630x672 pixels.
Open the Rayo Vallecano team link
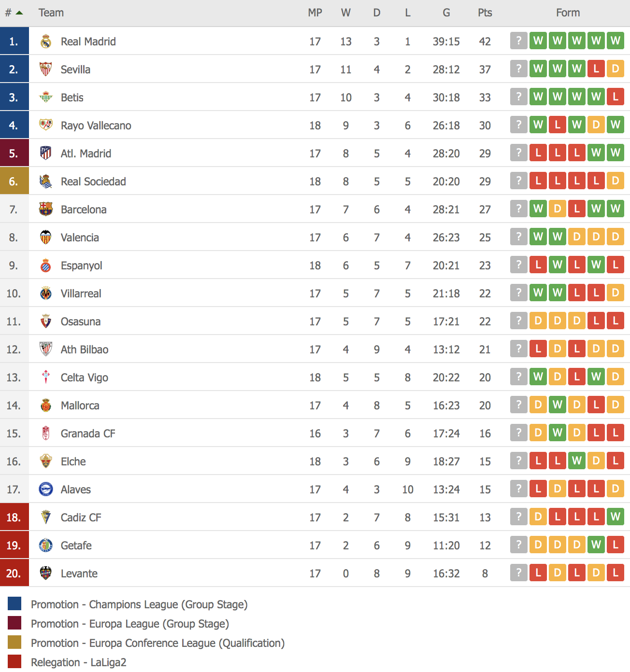pos(96,126)
